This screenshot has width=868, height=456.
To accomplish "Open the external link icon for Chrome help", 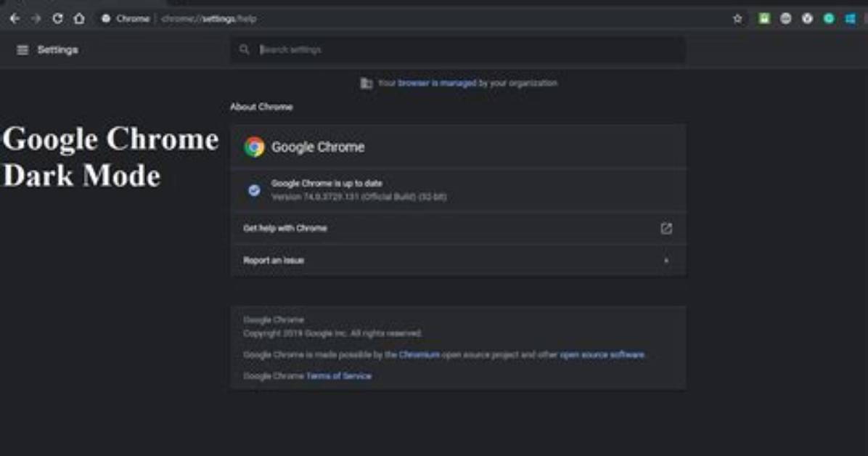I will pyautogui.click(x=666, y=228).
